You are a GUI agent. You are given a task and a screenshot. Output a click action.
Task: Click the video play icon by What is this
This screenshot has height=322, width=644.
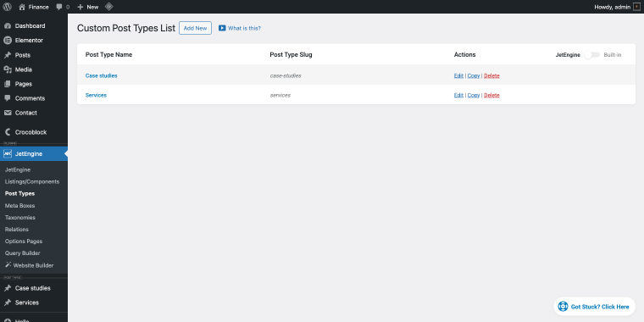222,28
